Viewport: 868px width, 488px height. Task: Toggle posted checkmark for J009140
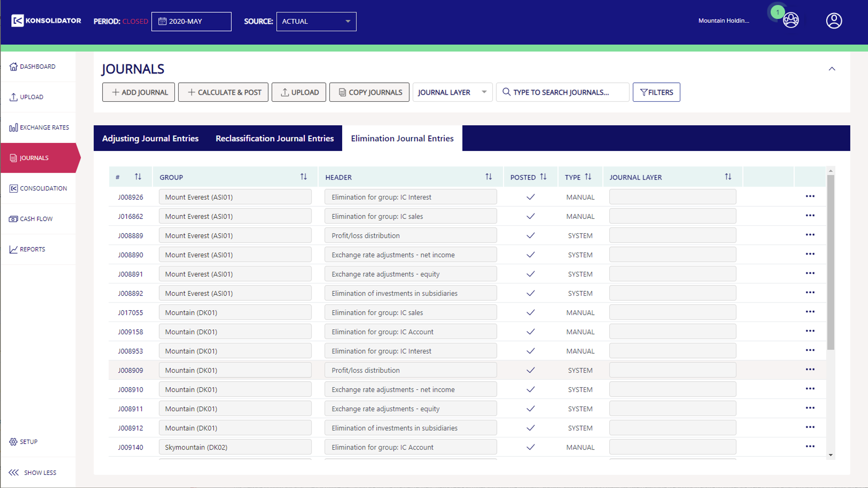click(x=530, y=447)
